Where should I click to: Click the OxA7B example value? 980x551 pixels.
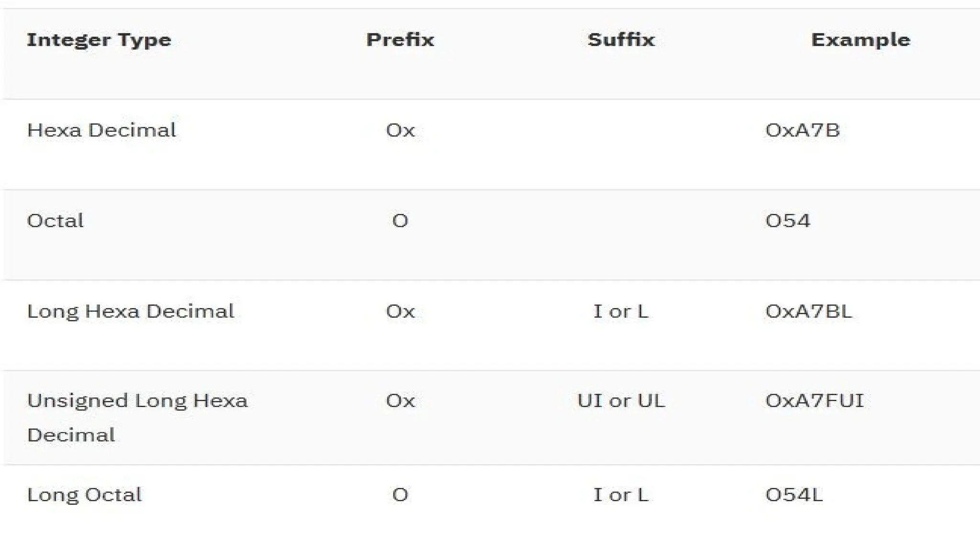coord(802,130)
